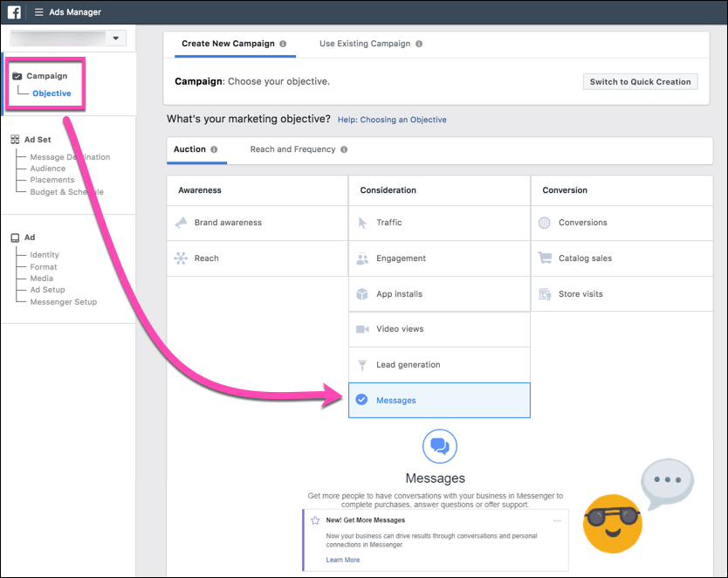
Task: Choose the Reach objective
Action: (258, 258)
